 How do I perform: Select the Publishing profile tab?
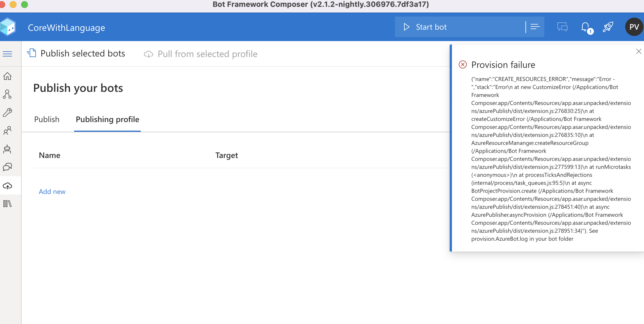click(107, 119)
